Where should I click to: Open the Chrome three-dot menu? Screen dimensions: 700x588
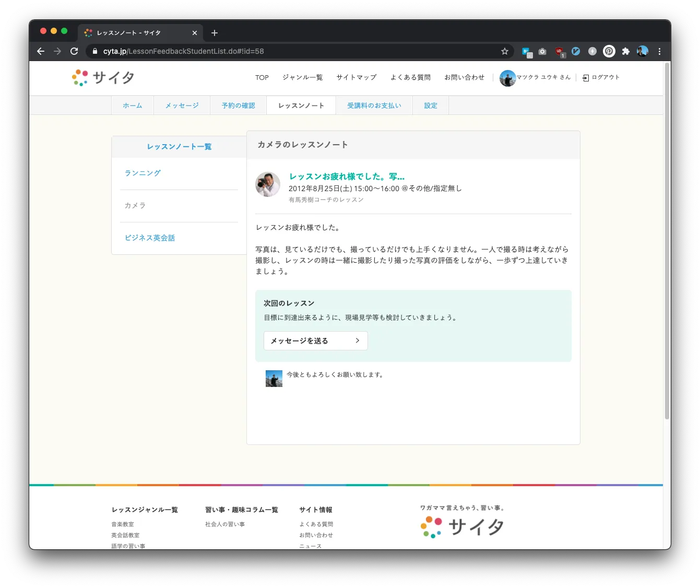click(x=659, y=51)
